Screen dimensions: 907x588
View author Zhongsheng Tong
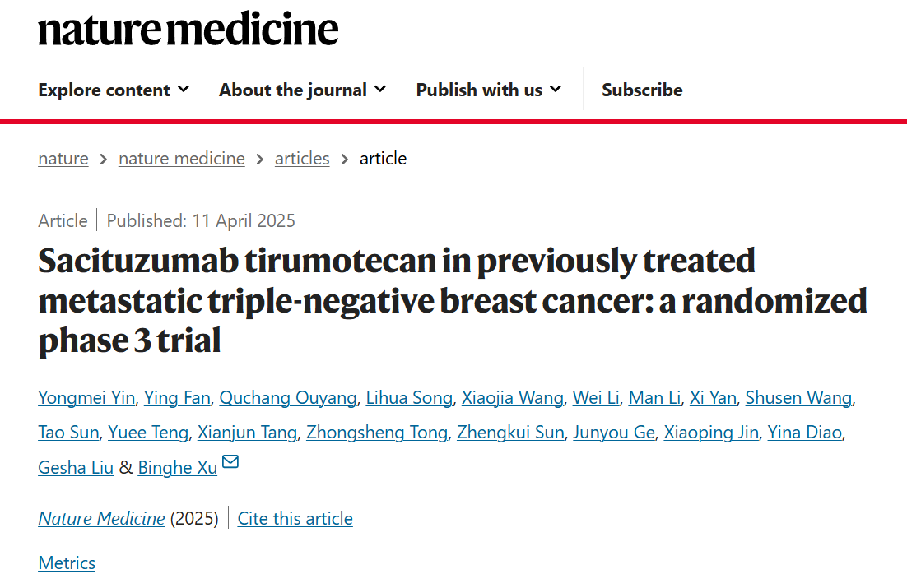[377, 433]
